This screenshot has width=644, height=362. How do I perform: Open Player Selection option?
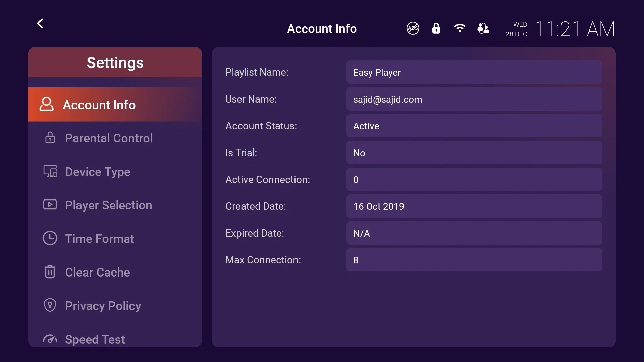(115, 205)
